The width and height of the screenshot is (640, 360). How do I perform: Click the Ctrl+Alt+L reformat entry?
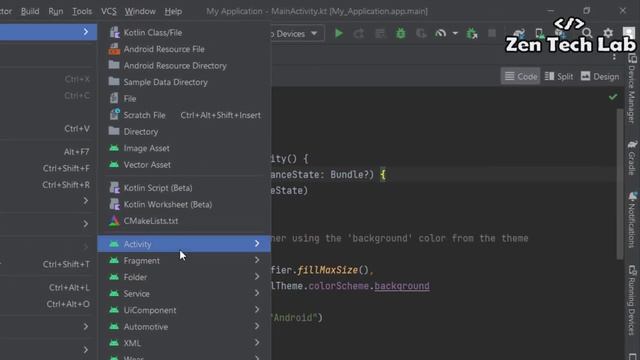pyautogui.click(x=48, y=287)
